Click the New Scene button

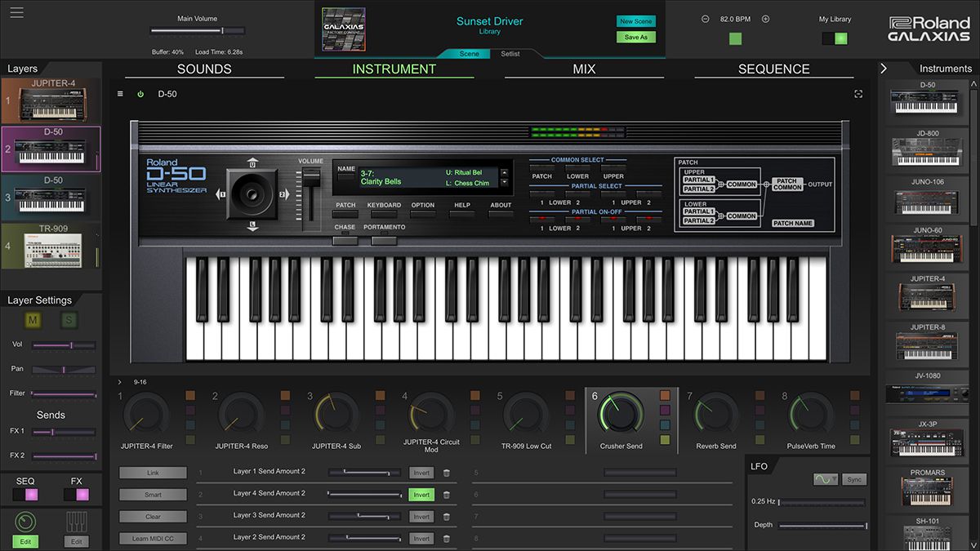636,21
